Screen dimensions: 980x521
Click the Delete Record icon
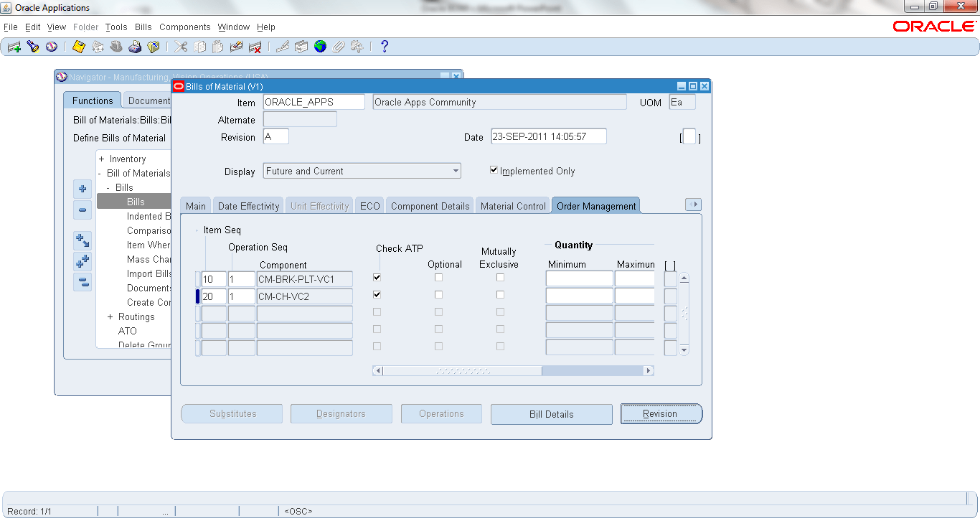(253, 46)
